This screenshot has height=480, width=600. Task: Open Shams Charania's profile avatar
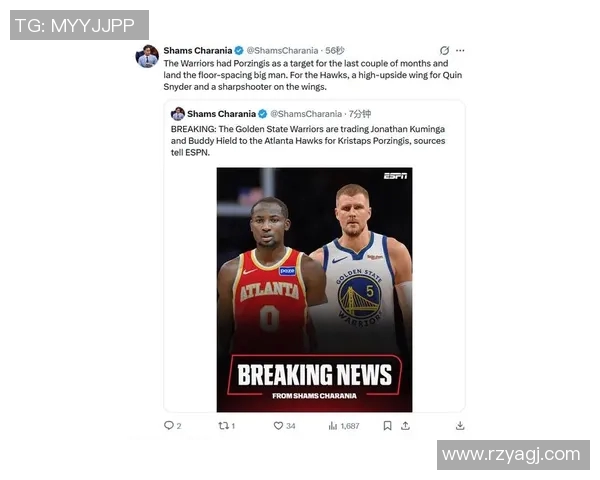[147, 56]
